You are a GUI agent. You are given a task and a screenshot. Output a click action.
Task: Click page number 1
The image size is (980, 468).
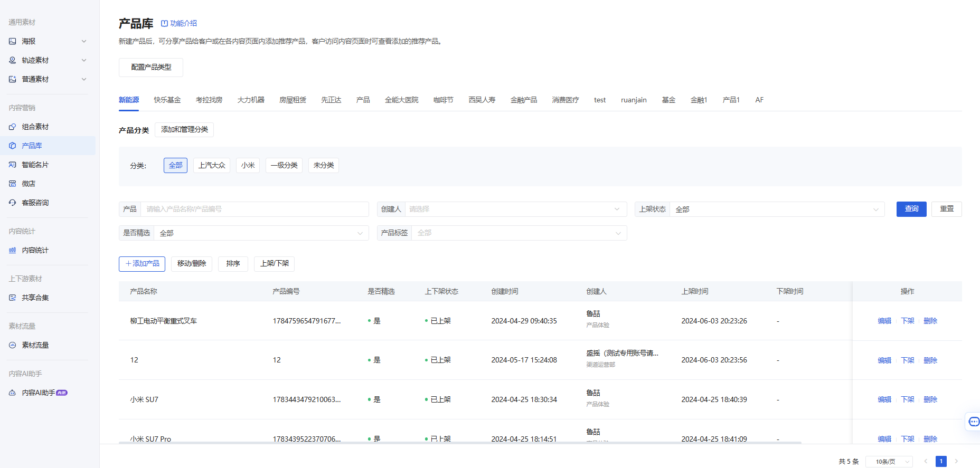coord(941,461)
